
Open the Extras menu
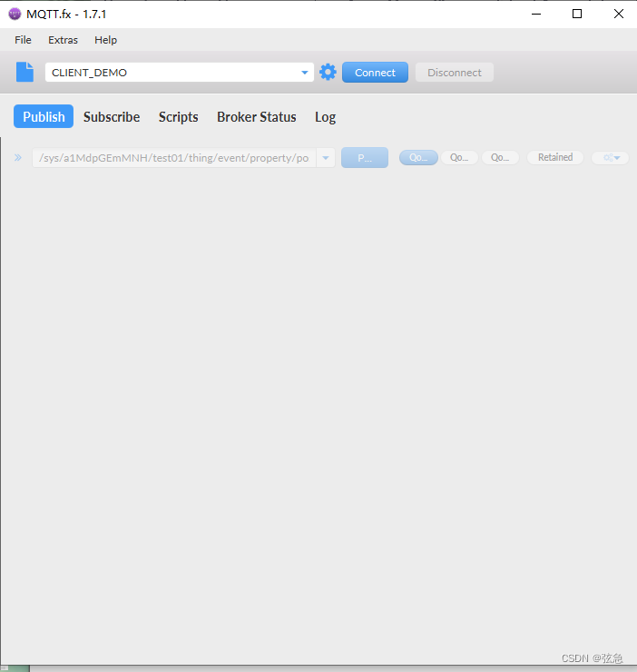tap(63, 40)
